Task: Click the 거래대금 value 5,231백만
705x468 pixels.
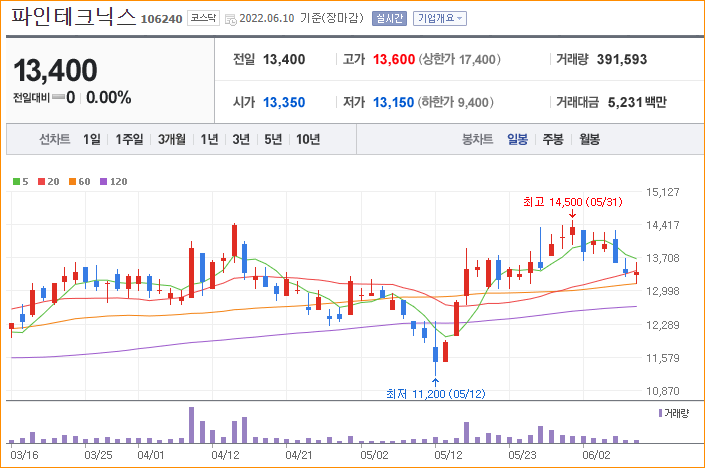Action: (x=637, y=103)
